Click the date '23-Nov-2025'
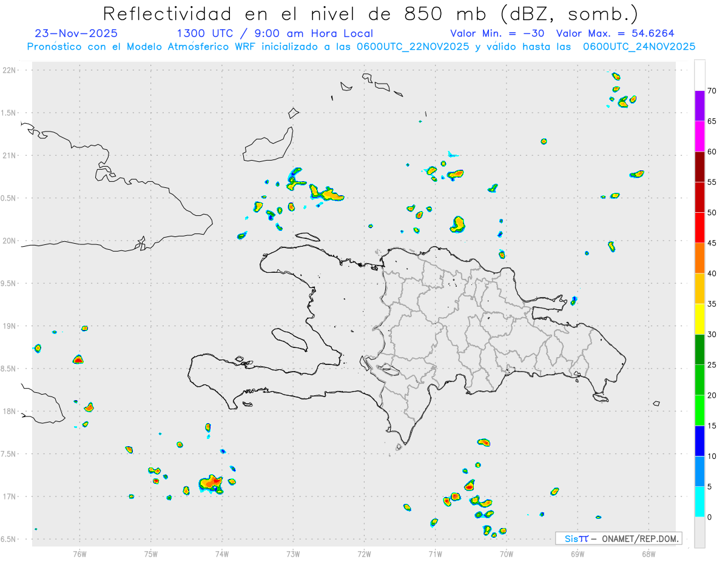 [x=76, y=33]
